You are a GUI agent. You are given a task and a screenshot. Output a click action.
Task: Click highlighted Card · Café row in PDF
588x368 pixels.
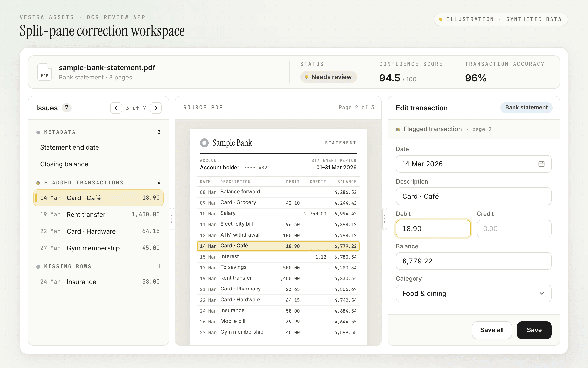click(x=278, y=246)
